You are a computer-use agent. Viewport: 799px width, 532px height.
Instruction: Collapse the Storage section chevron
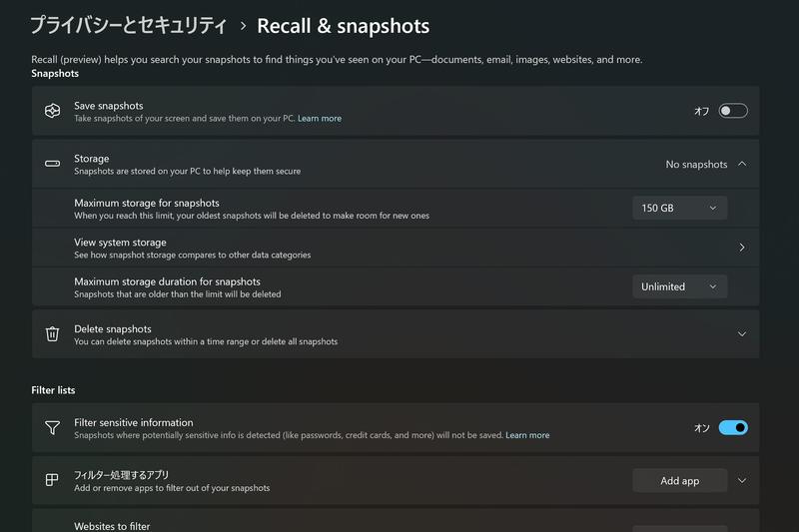click(x=742, y=164)
